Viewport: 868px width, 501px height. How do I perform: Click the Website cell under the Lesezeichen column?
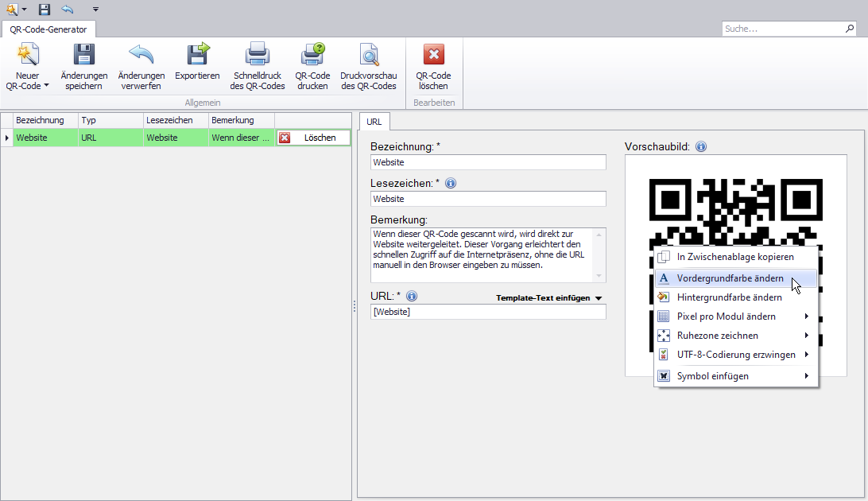click(x=176, y=138)
